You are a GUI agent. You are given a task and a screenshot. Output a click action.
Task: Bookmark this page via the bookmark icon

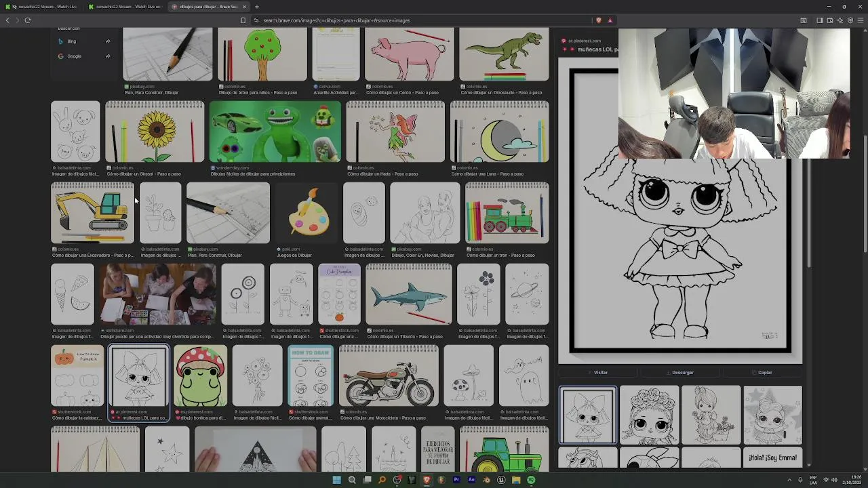click(243, 20)
